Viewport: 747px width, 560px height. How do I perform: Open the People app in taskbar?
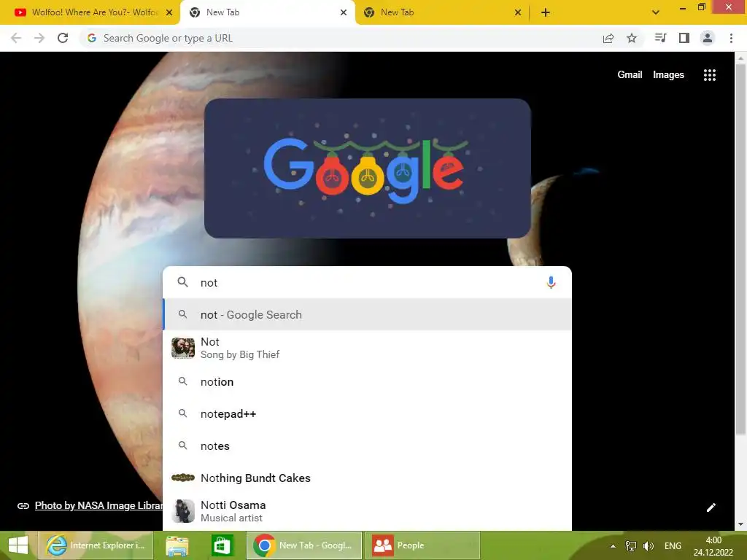pyautogui.click(x=422, y=545)
